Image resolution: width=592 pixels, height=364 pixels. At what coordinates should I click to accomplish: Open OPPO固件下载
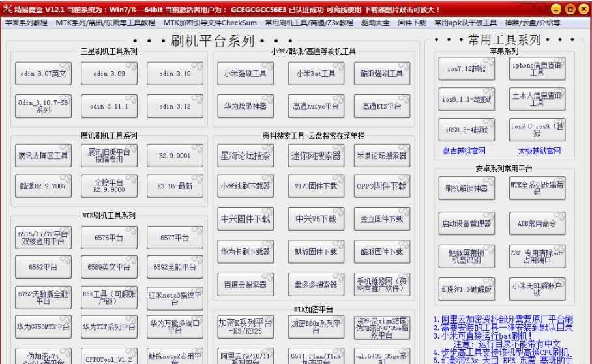click(381, 186)
